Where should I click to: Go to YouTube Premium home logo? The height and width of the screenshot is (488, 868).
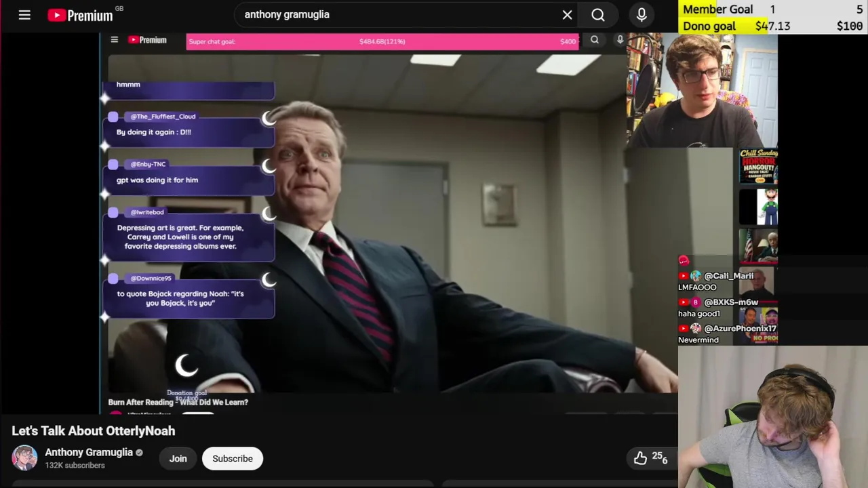point(81,15)
